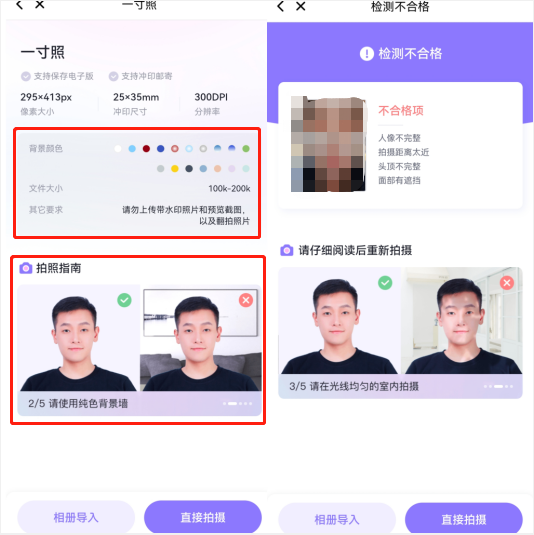Close the 检测不合格 page with the X icon
Screen dimensions: 534x535
(301, 6)
